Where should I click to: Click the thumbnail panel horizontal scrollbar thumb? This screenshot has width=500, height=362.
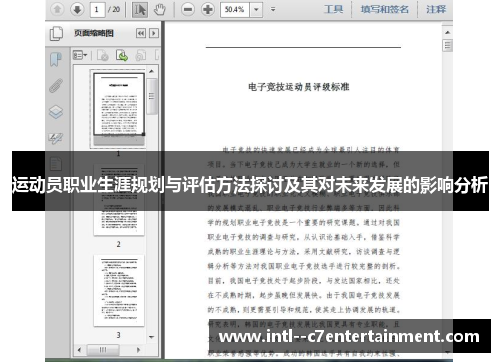point(103,350)
